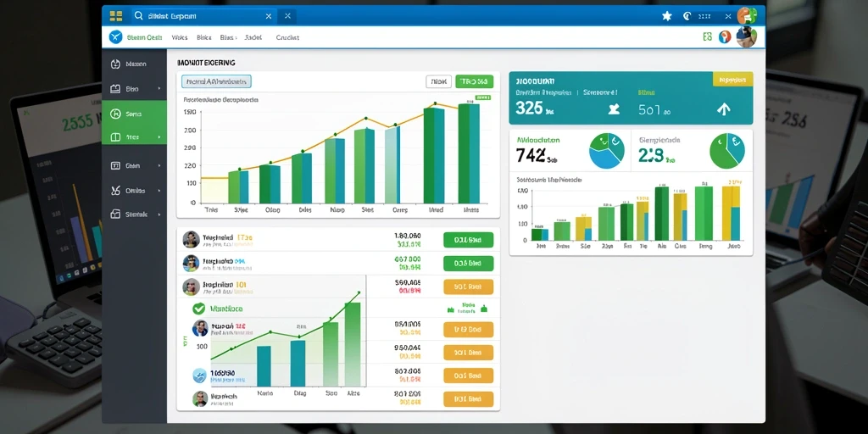
Task: Click the outlined input field above the bar chart
Action: point(216,82)
